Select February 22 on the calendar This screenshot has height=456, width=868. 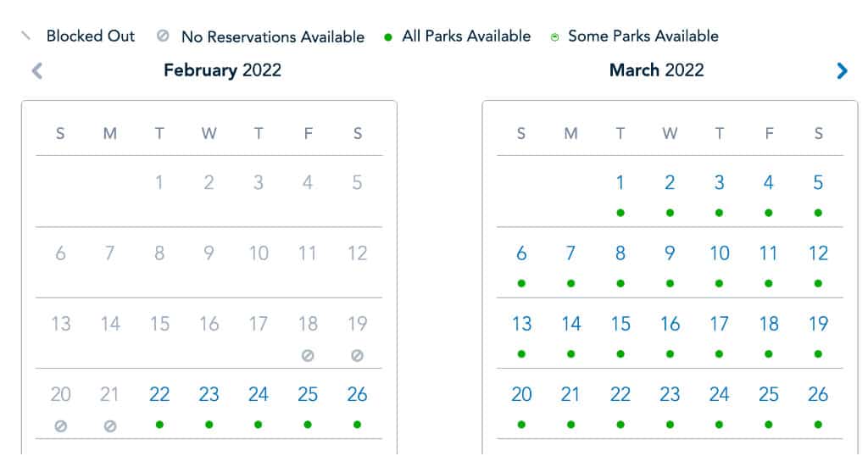[159, 395]
